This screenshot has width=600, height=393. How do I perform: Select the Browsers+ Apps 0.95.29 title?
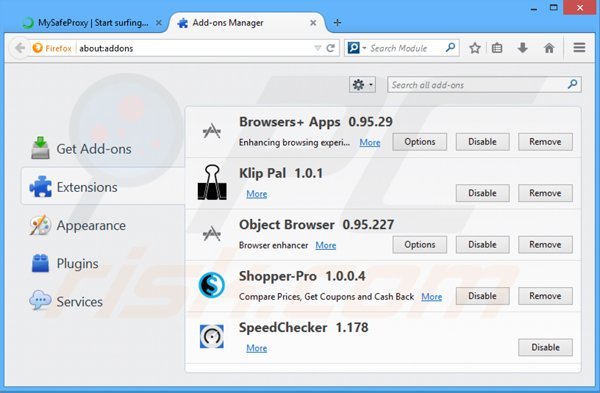pyautogui.click(x=316, y=122)
